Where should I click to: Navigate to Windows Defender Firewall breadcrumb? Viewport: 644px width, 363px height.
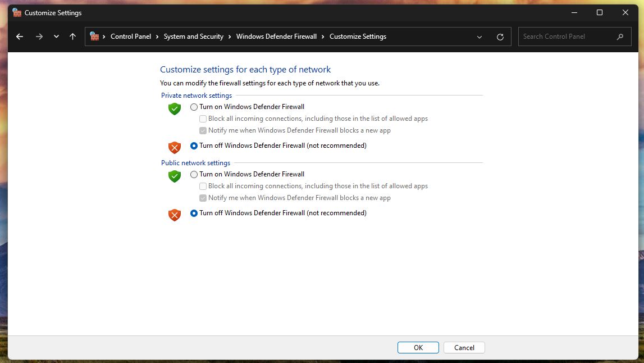276,37
